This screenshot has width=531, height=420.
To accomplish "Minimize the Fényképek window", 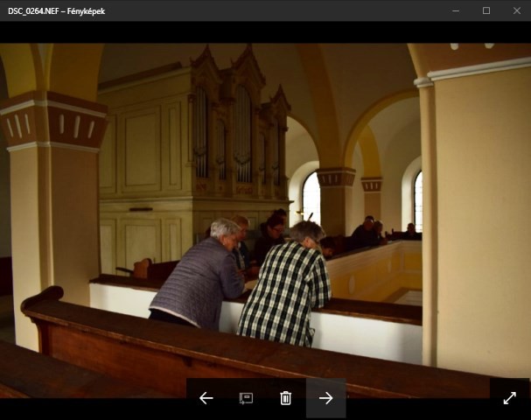I will tap(455, 10).
